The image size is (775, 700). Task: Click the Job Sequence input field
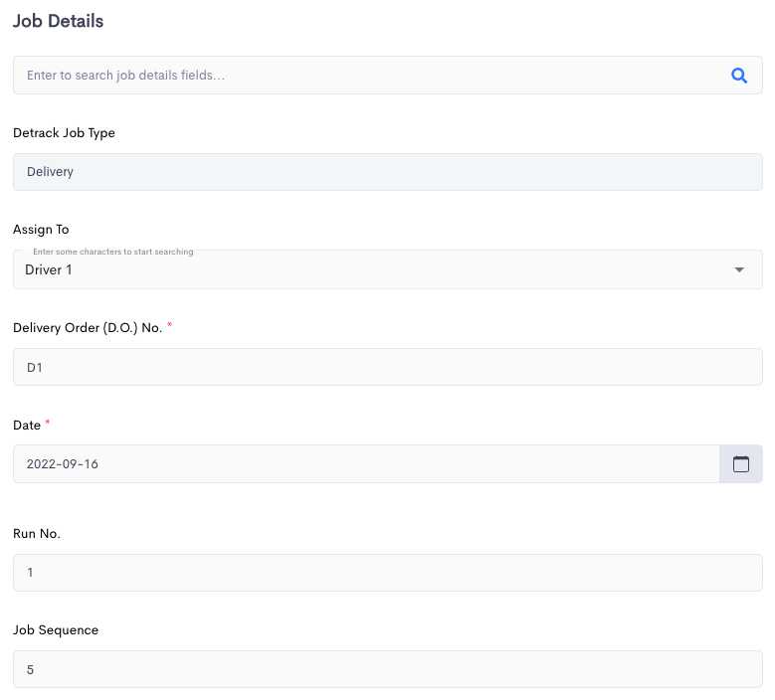pos(388,669)
